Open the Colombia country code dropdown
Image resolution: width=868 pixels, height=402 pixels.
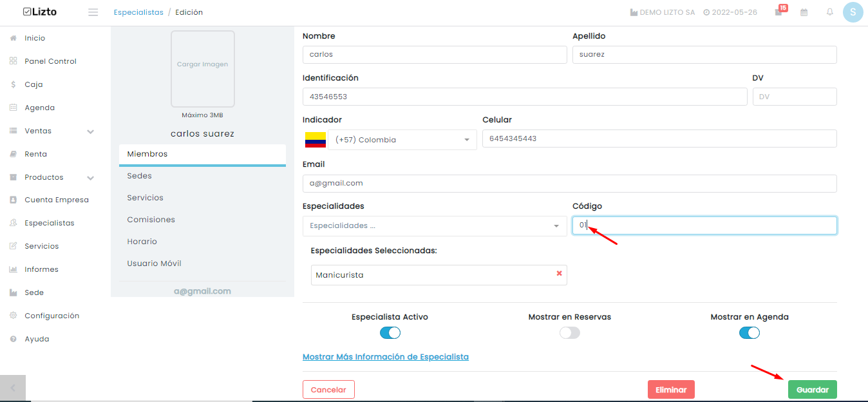[402, 140]
